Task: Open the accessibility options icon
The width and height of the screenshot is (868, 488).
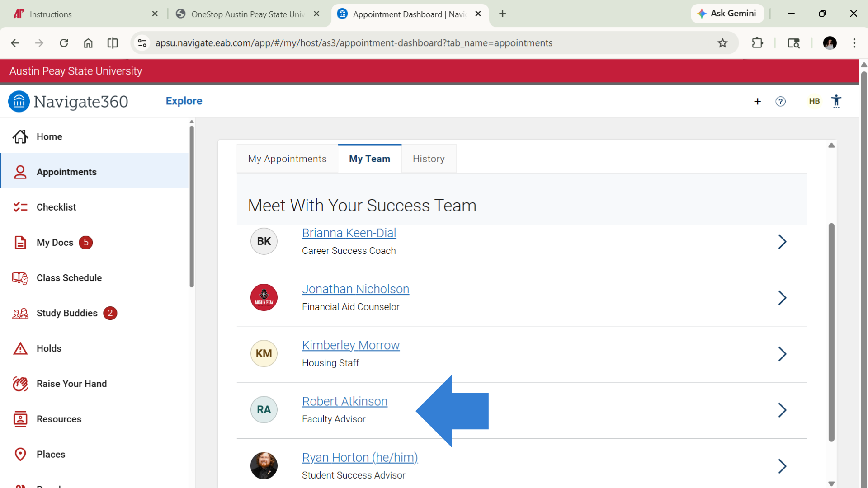Action: coord(837,101)
